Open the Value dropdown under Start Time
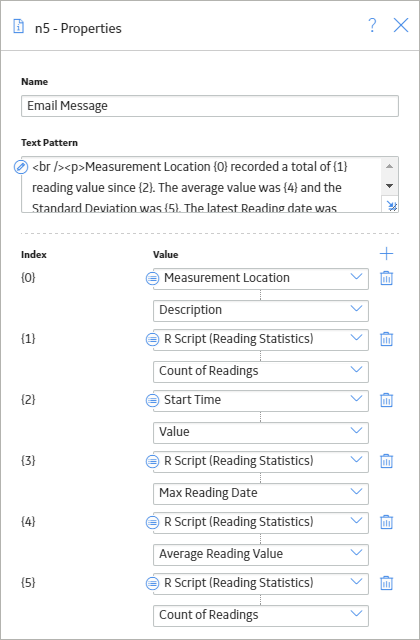The height and width of the screenshot is (640, 420). coord(261,433)
